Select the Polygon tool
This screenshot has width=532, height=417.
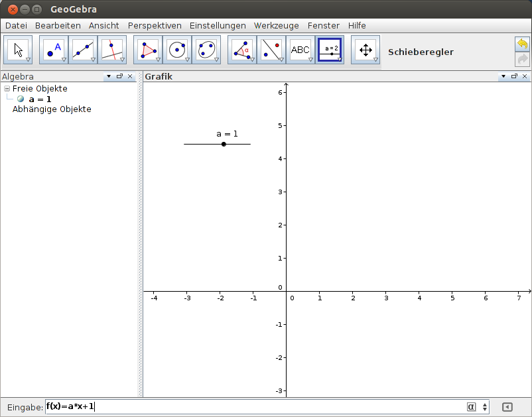(147, 50)
